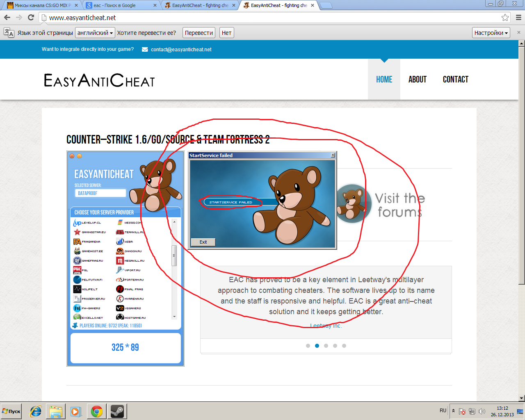Open the ABOUT navigation item
The image size is (525, 420).
point(418,80)
